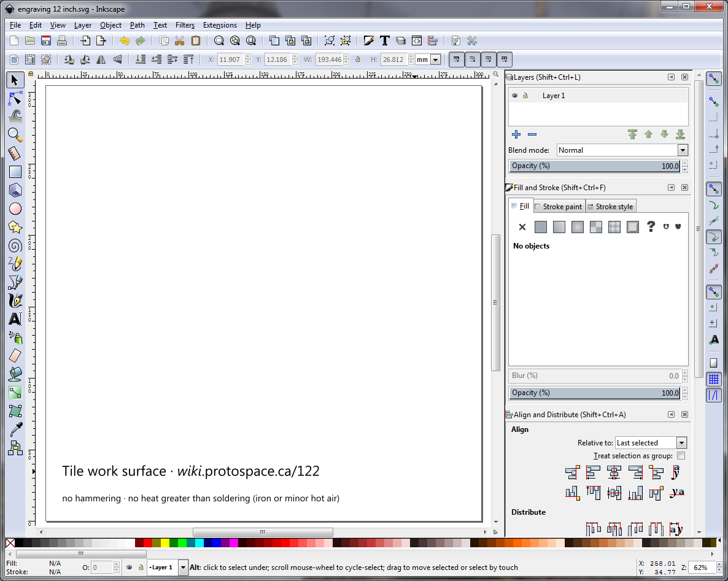Click the horizontal canvas scrollbar
Screen dimensions: 728x581
(263, 532)
